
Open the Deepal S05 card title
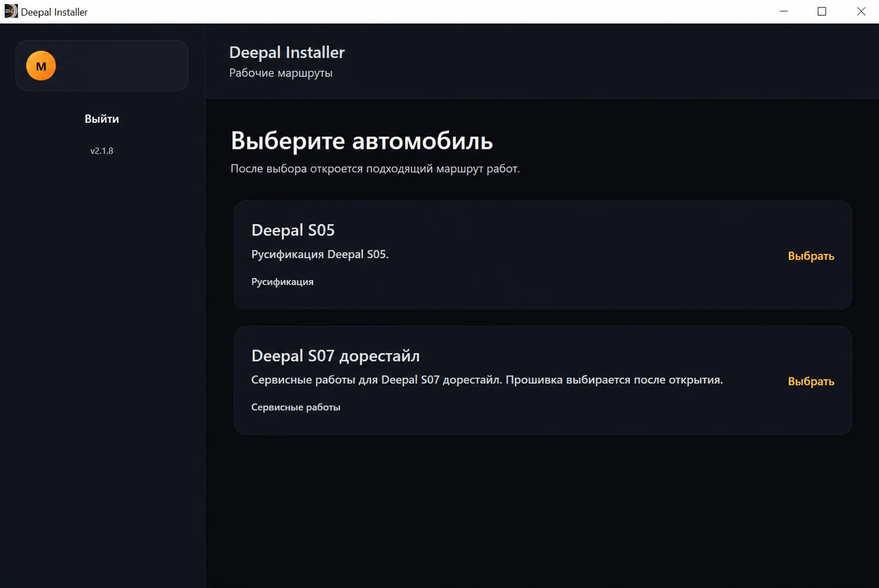click(293, 230)
